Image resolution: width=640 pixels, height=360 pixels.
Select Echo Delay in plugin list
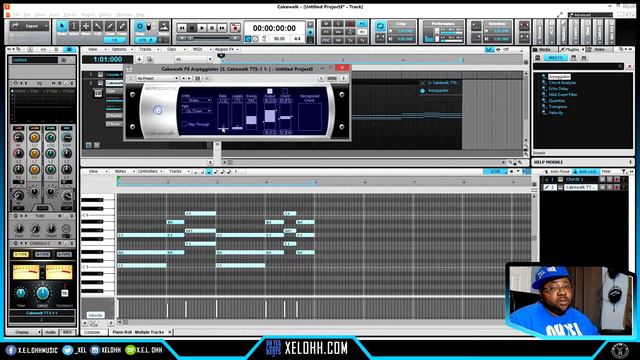[558, 89]
